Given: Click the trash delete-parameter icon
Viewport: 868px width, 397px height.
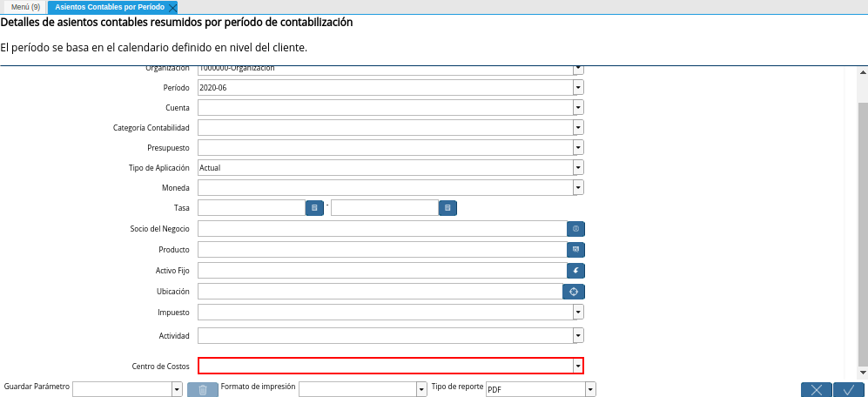Looking at the screenshot, I should (x=203, y=390).
